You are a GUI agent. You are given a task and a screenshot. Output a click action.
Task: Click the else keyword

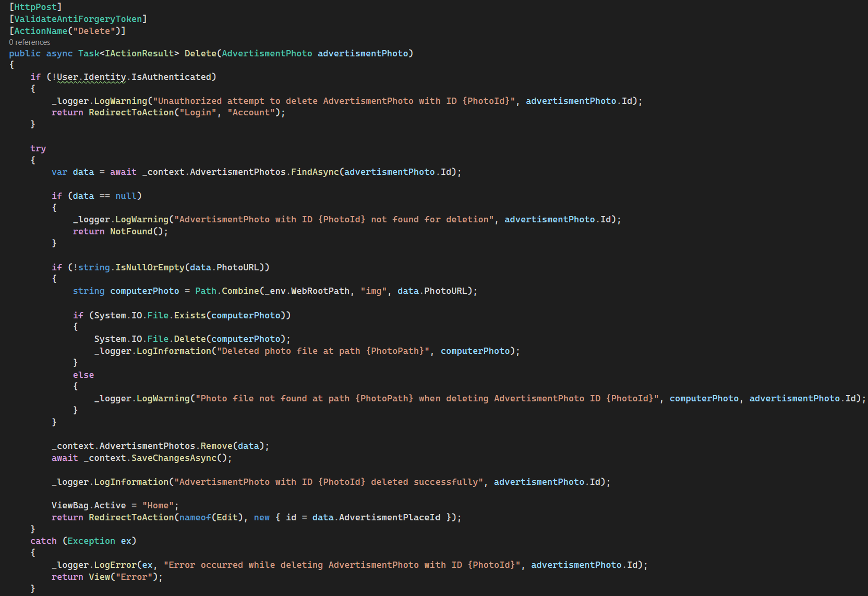point(83,375)
